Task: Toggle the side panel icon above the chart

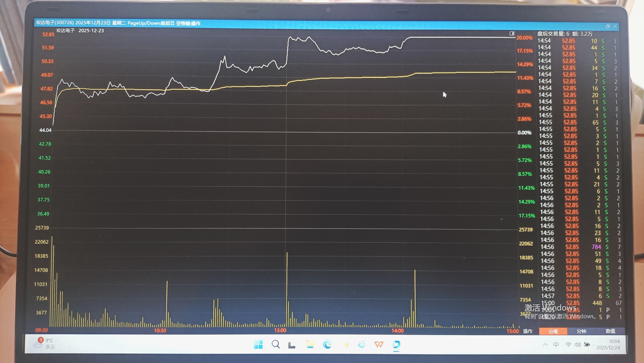Action: pos(512,33)
